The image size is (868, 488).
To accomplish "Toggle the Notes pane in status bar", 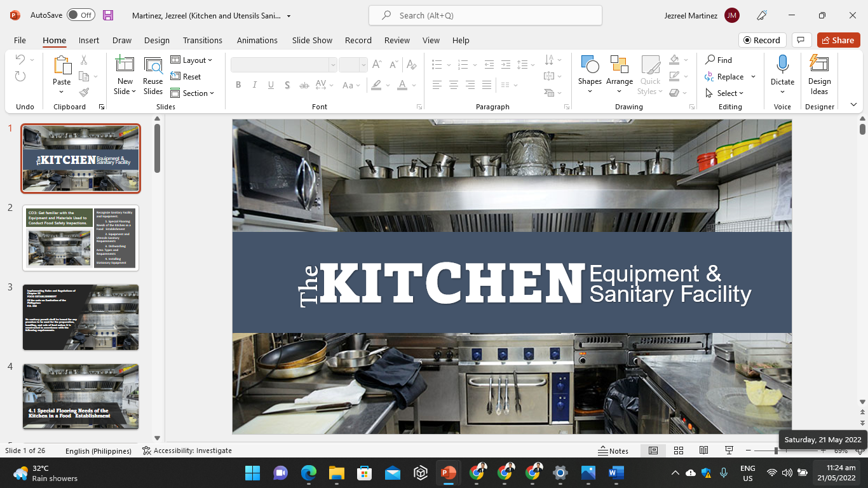I will tap(613, 451).
